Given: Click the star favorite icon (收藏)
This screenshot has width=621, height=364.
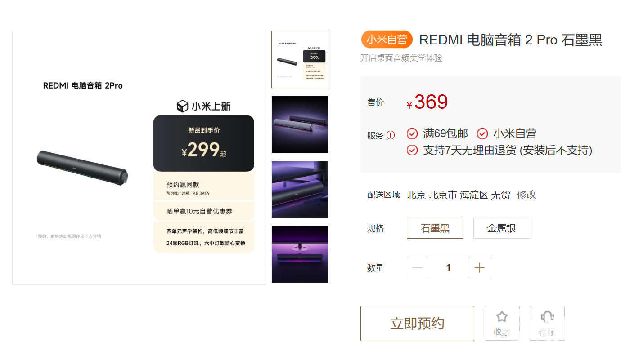Looking at the screenshot, I should (x=502, y=317).
